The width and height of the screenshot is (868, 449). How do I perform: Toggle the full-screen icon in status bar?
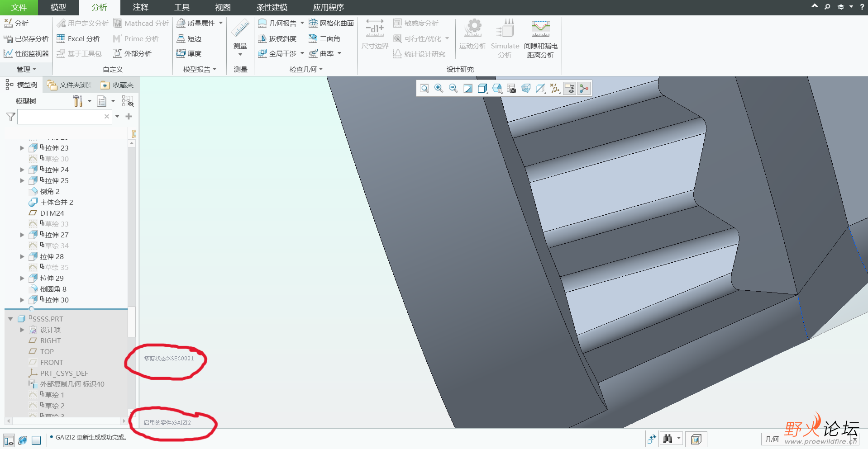tap(36, 440)
